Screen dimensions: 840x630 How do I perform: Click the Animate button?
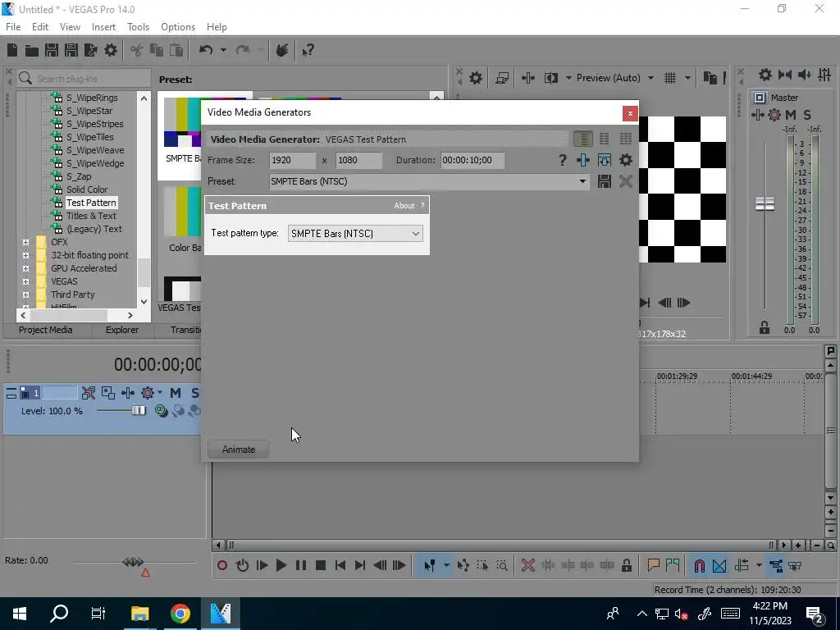click(239, 450)
